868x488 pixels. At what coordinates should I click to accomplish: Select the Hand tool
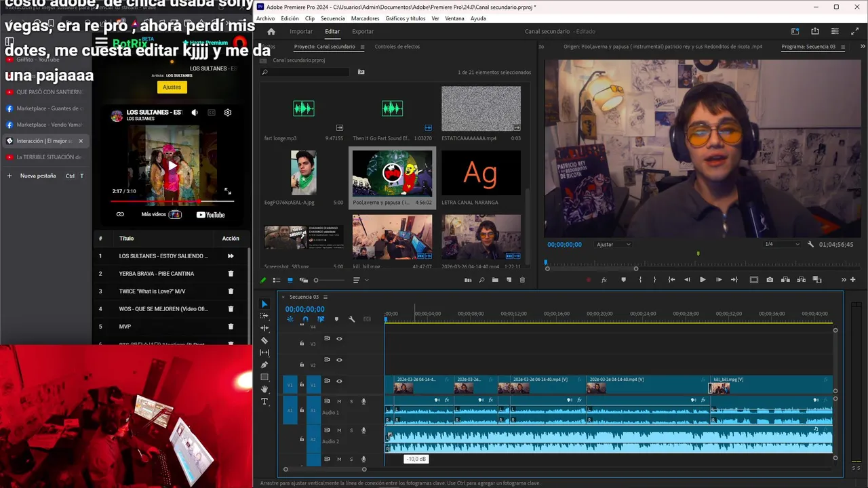[264, 389]
